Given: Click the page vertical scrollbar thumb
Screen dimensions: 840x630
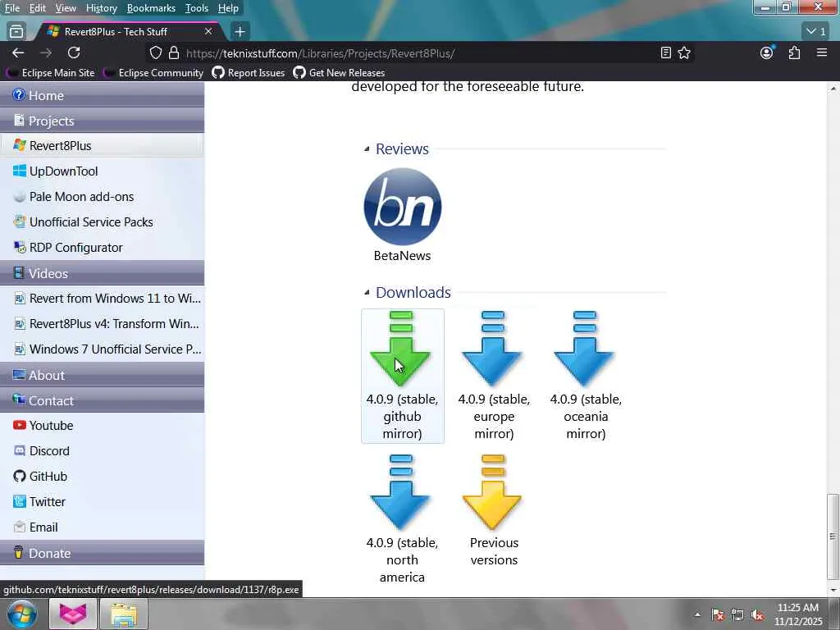Looking at the screenshot, I should click(x=833, y=536).
